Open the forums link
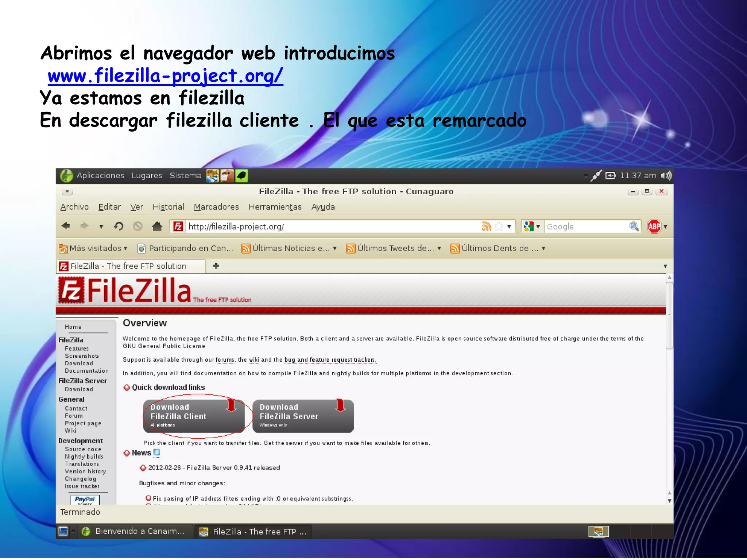 (x=225, y=360)
